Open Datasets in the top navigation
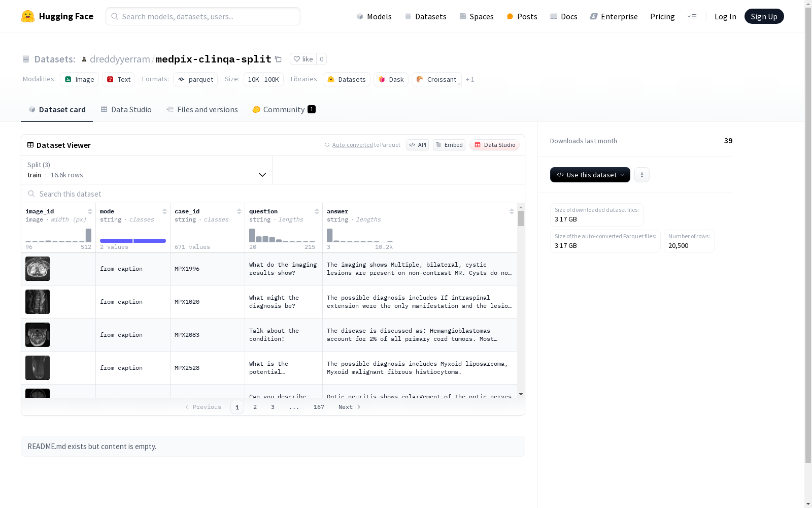The image size is (812, 508). coord(425,16)
